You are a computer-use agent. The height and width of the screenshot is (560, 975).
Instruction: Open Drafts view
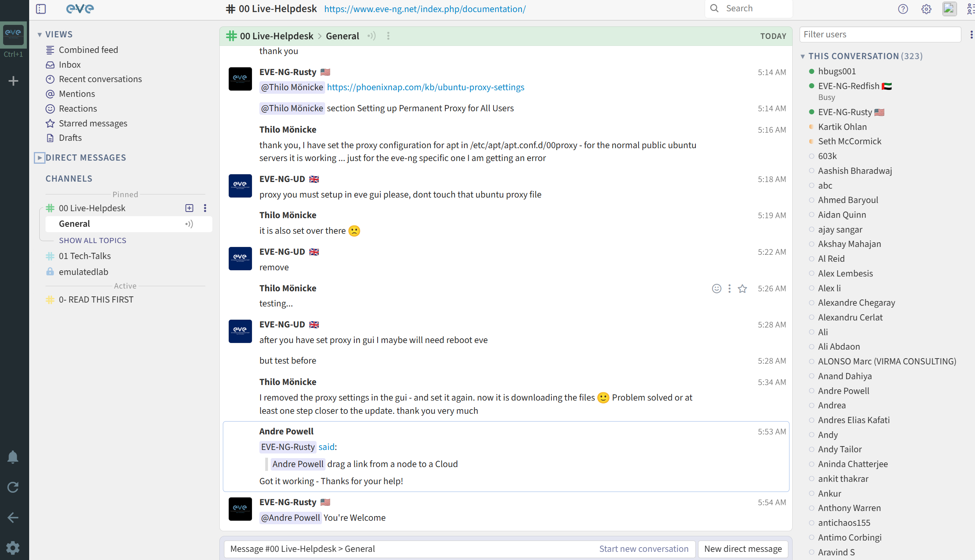(x=70, y=138)
